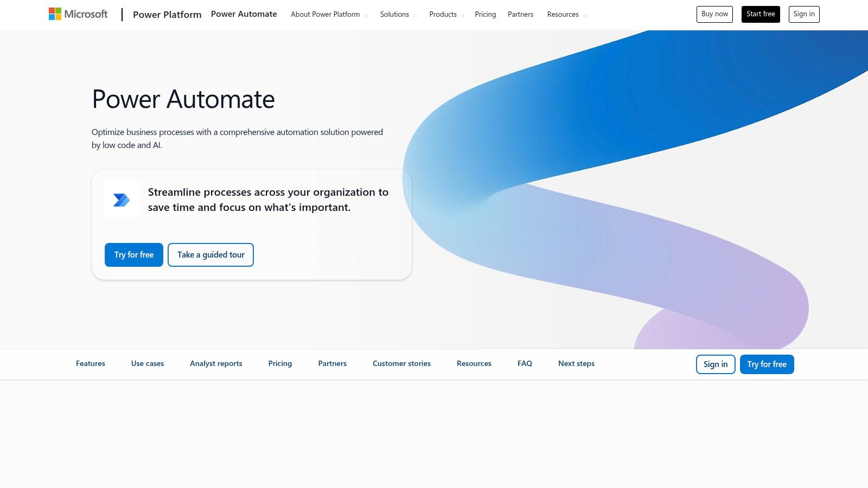
Task: Go to the Use cases section tab
Action: [148, 364]
